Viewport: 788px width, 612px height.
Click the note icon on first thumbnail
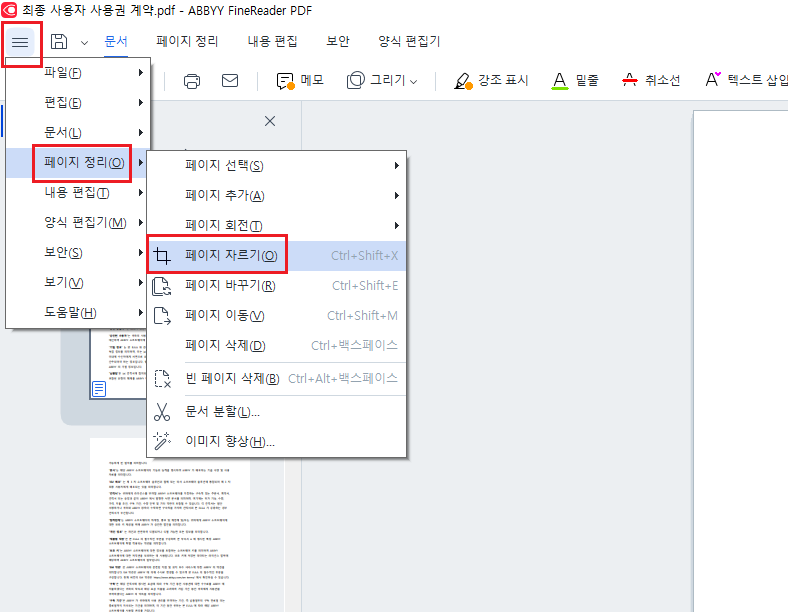pyautogui.click(x=99, y=388)
